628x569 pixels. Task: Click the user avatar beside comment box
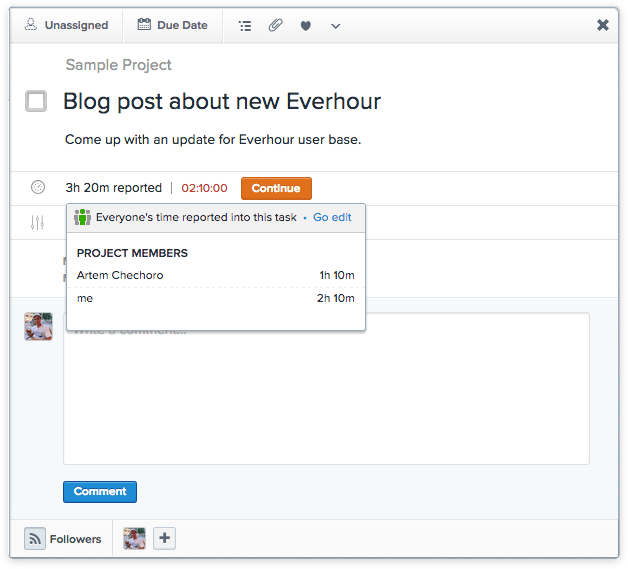38,326
